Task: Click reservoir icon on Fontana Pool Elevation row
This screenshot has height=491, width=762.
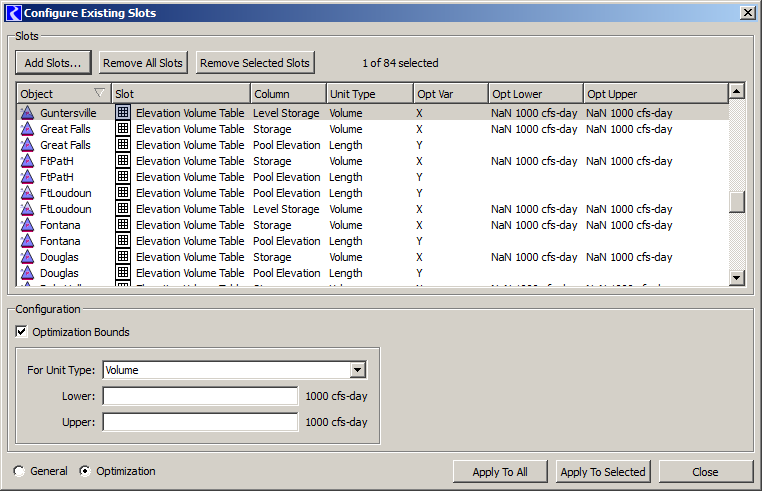Action: pos(27,241)
